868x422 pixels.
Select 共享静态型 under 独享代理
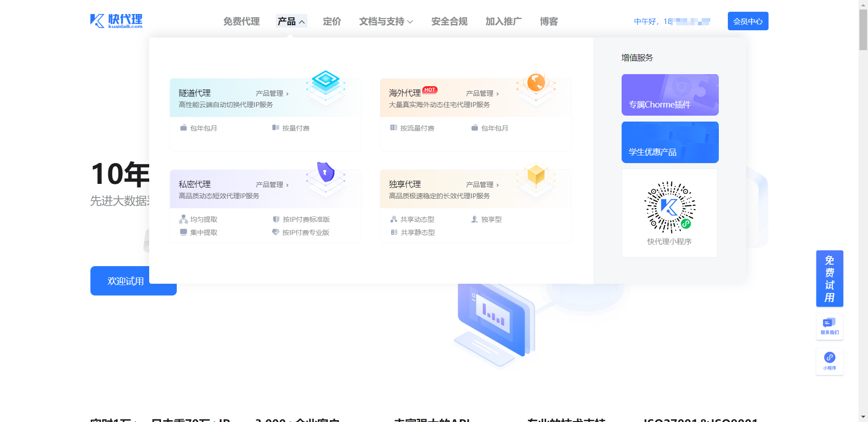[x=418, y=233]
